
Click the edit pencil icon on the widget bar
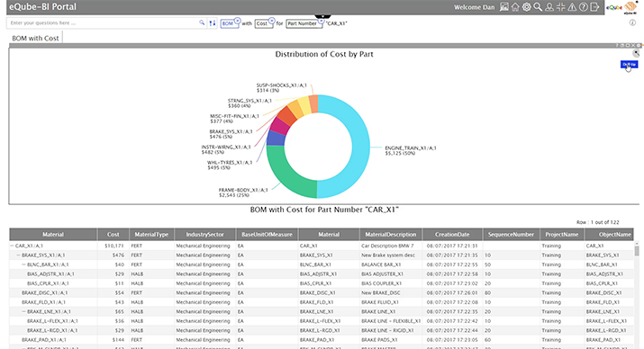coord(617,45)
